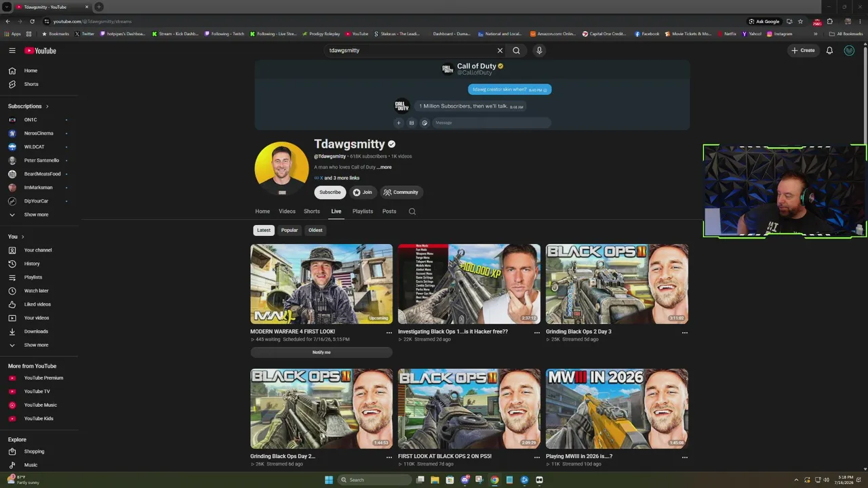Image resolution: width=868 pixels, height=488 pixels.
Task: Expand the Subscriptions section
Action: tap(28, 106)
